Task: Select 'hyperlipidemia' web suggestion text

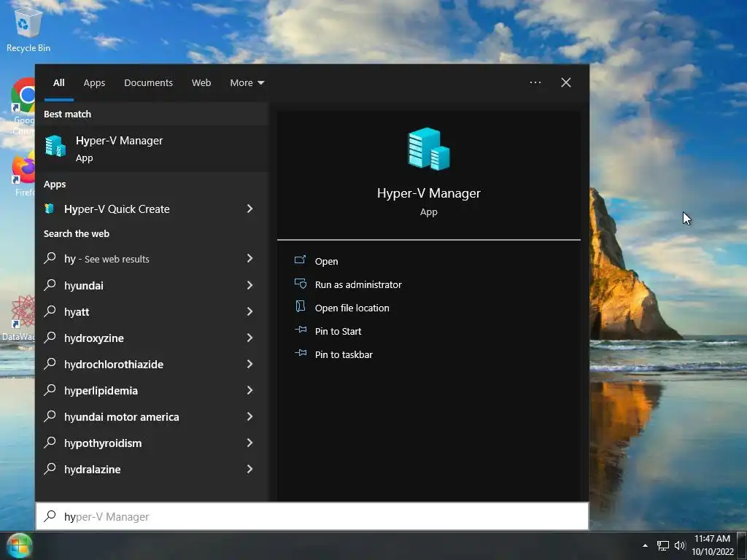Action: (101, 391)
